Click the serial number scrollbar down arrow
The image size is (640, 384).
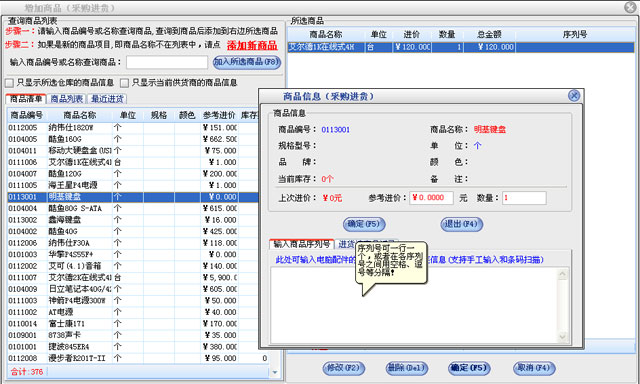562,336
